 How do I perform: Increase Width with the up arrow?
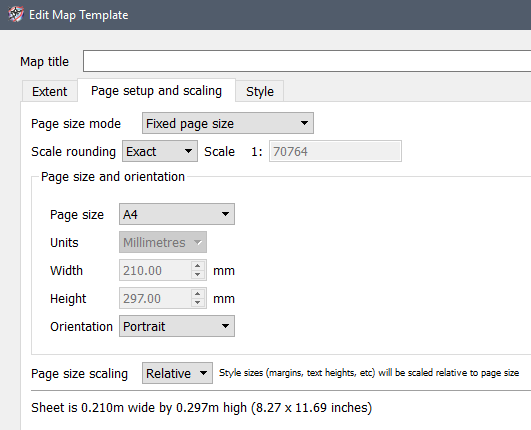click(x=198, y=265)
